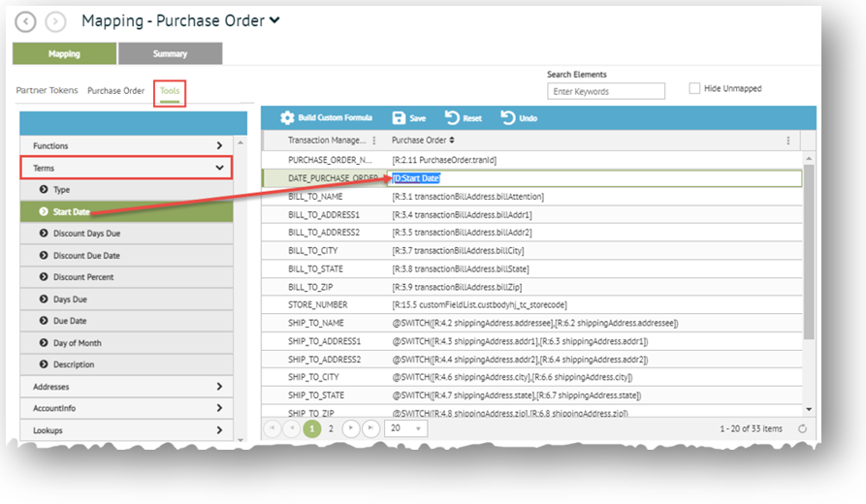Select the Tools tab
866x504 pixels.
170,91
